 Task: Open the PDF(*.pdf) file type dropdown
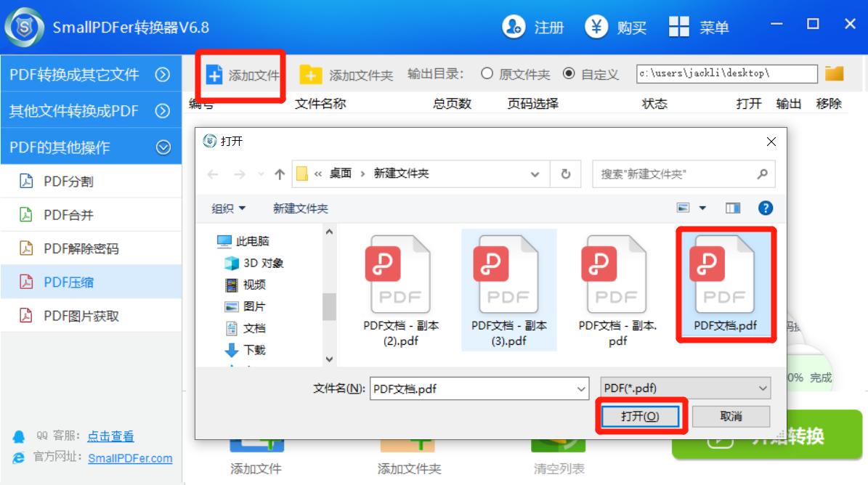pos(686,388)
